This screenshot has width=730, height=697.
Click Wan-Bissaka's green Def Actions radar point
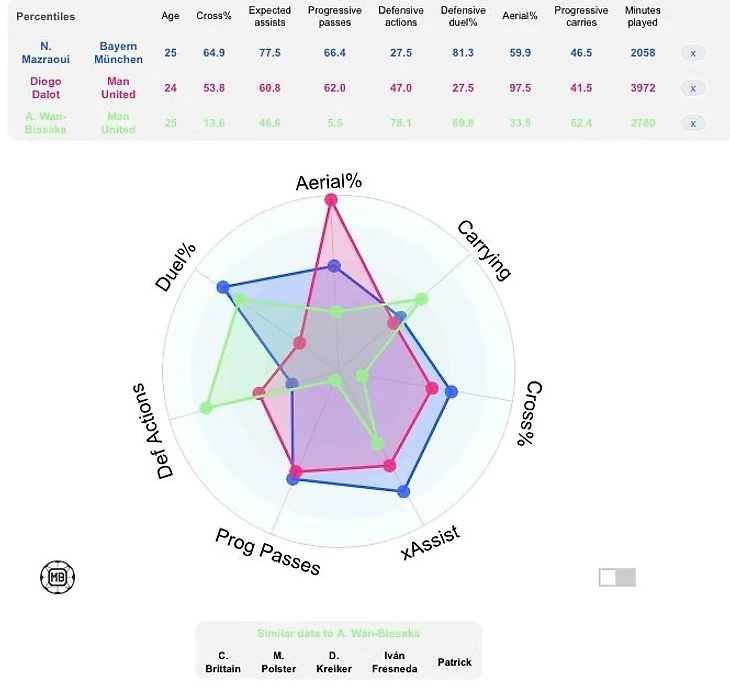(x=207, y=407)
